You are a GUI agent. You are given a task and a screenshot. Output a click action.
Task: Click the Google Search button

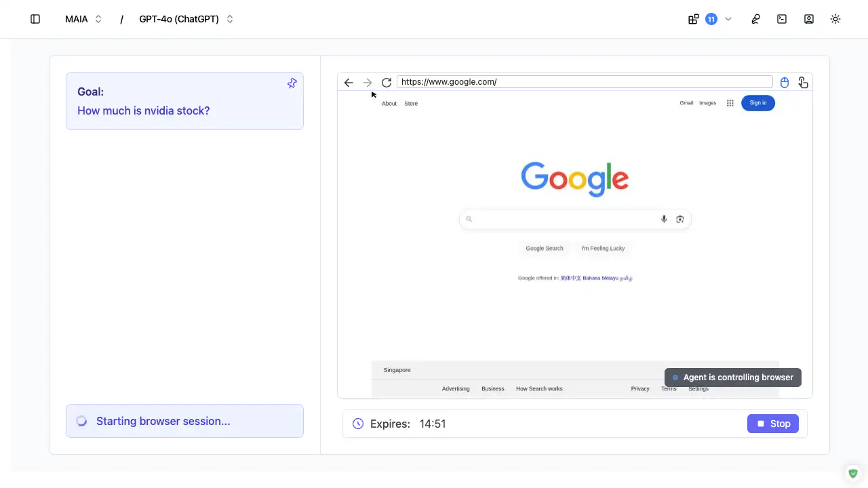pyautogui.click(x=545, y=248)
